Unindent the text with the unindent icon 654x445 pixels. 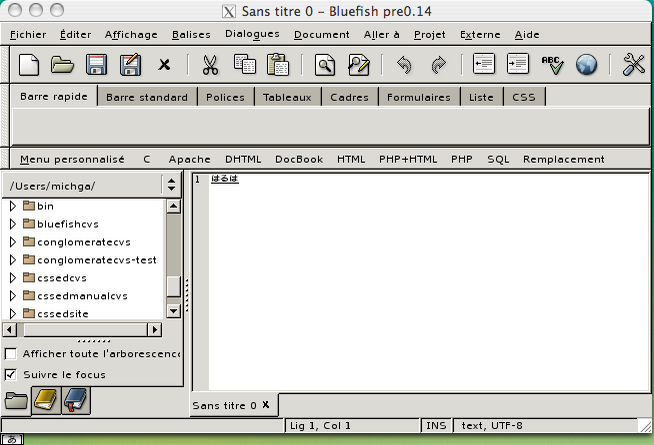(484, 64)
